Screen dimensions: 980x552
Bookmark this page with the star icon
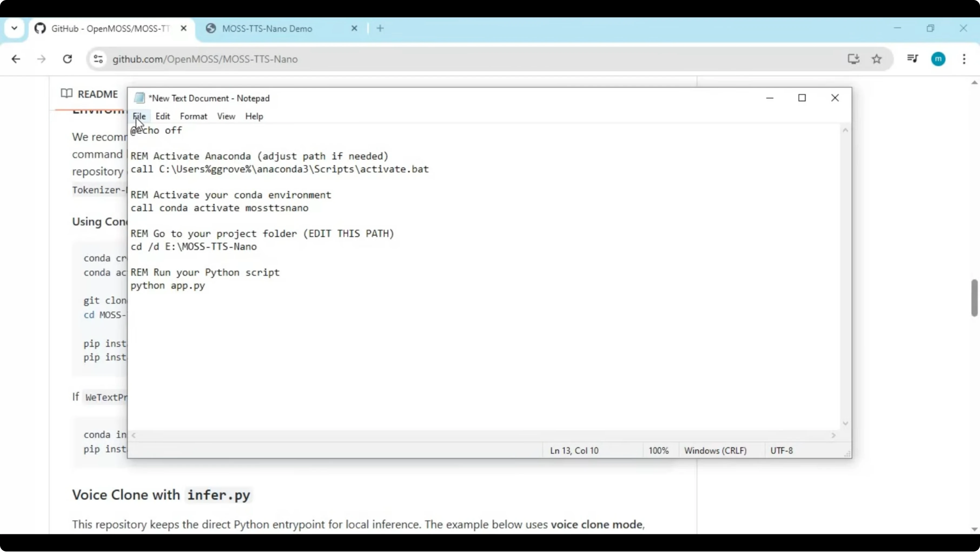coord(876,59)
